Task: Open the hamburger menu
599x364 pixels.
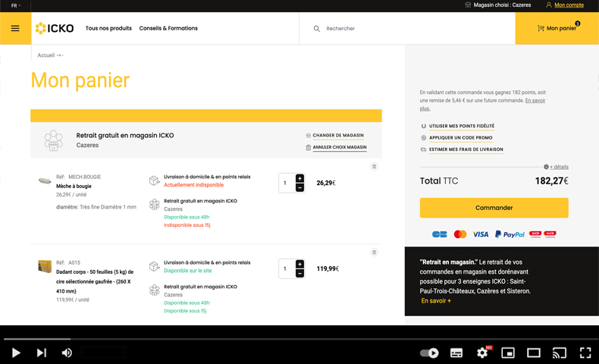Action: coord(15,28)
